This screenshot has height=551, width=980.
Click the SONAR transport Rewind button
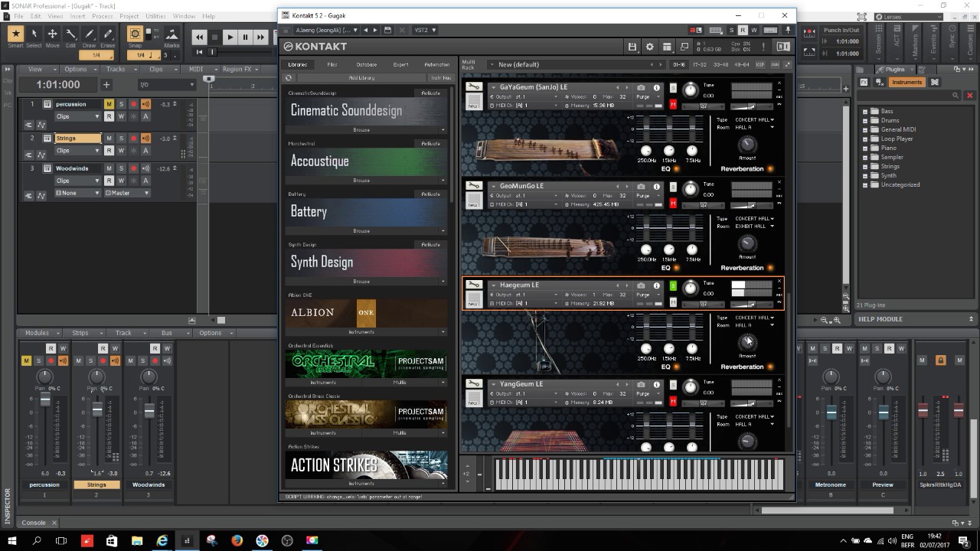coord(200,37)
